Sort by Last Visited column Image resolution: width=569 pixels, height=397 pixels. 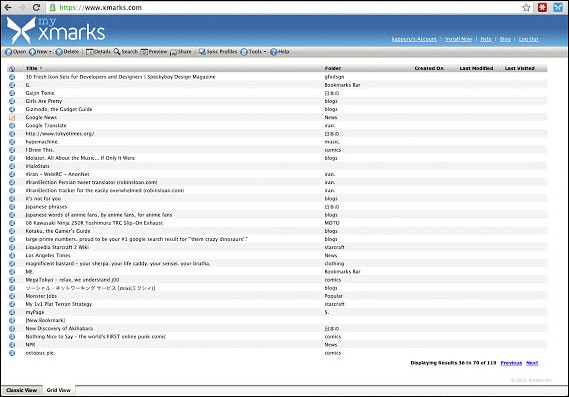tap(519, 68)
